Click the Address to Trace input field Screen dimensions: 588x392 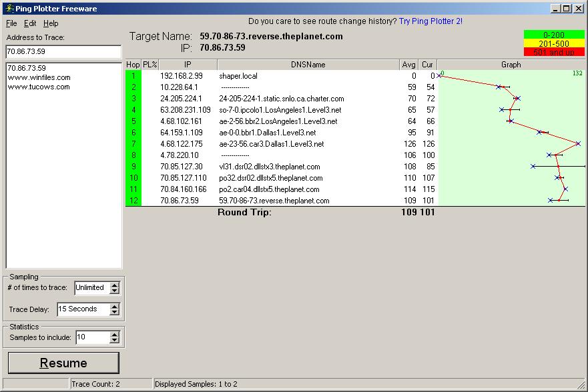click(63, 51)
